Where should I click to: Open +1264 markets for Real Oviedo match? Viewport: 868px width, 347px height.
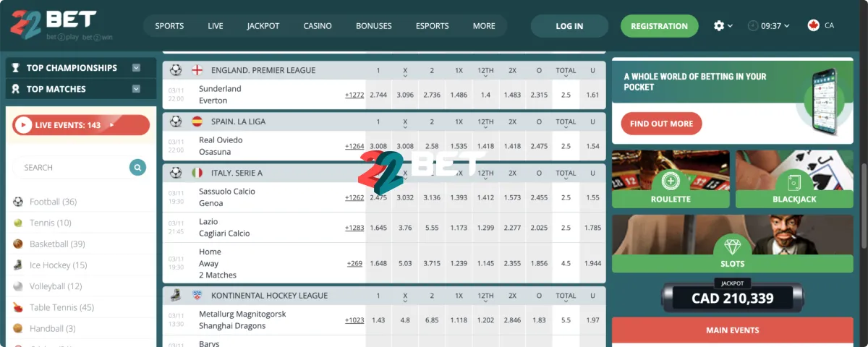(354, 146)
